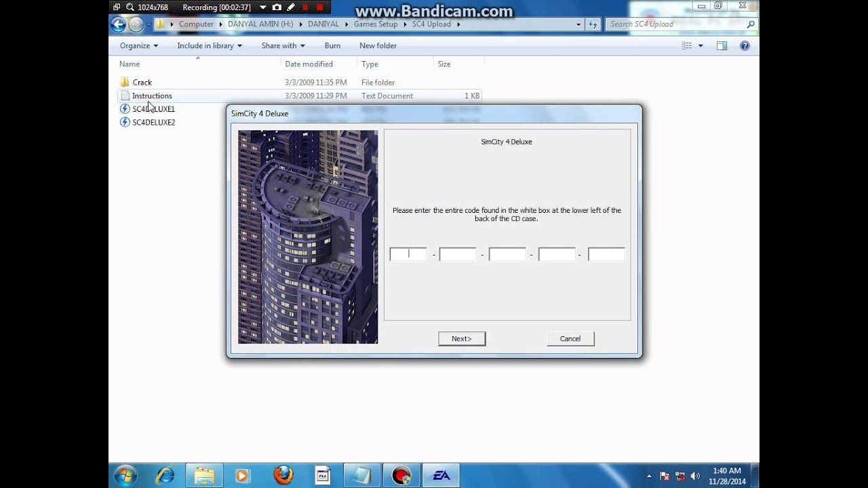Click the fifth CD code field

[606, 254]
